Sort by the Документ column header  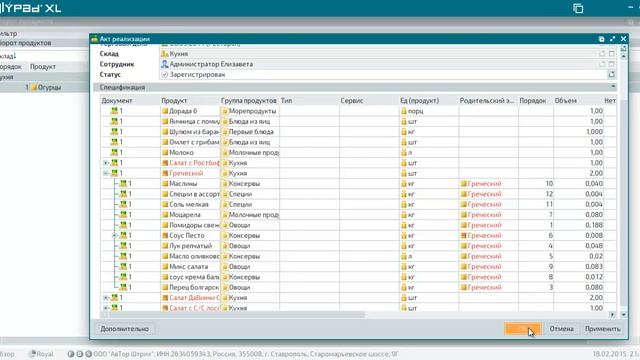tap(130, 100)
